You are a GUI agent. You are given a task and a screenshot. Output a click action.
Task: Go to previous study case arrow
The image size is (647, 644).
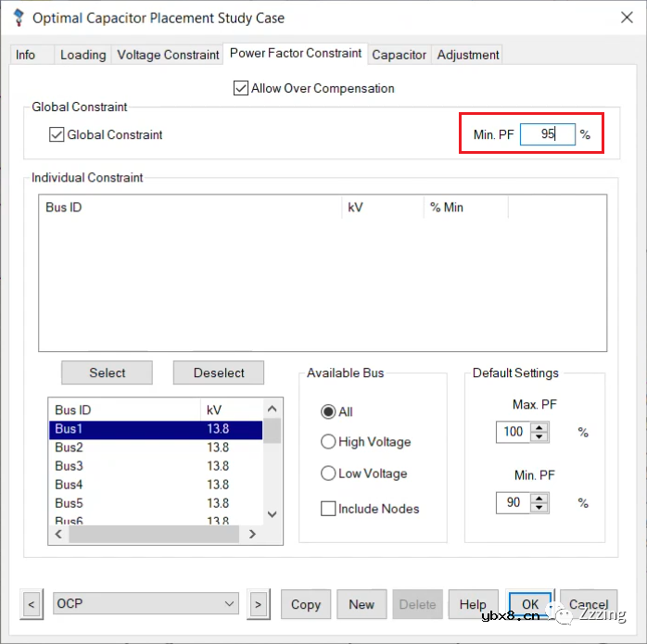(32, 604)
